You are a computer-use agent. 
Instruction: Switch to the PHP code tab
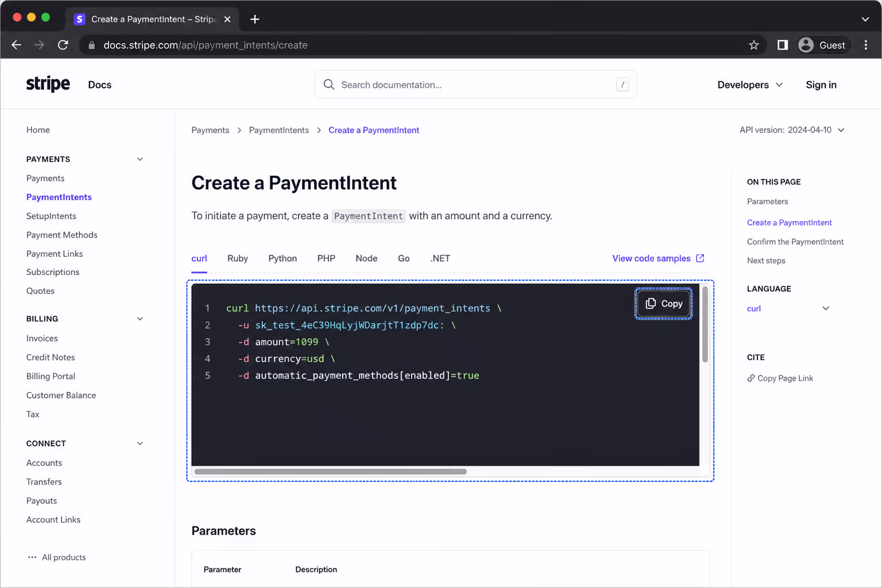tap(326, 258)
